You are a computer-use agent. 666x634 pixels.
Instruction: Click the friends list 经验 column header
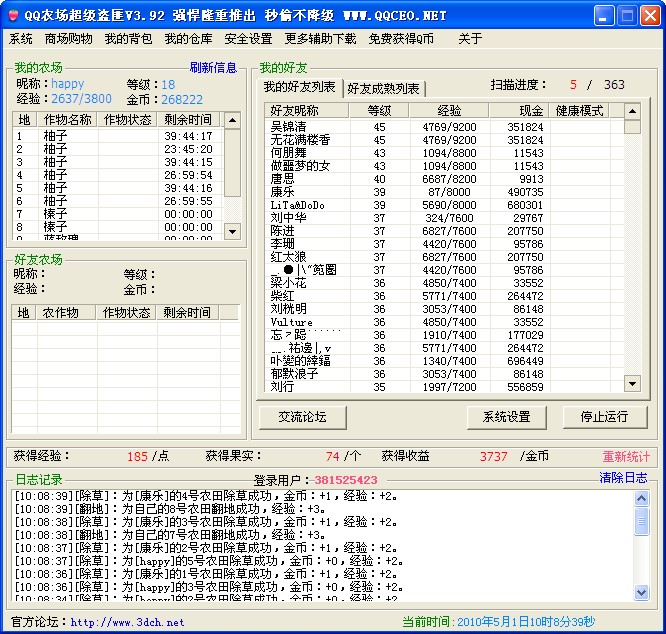(449, 111)
